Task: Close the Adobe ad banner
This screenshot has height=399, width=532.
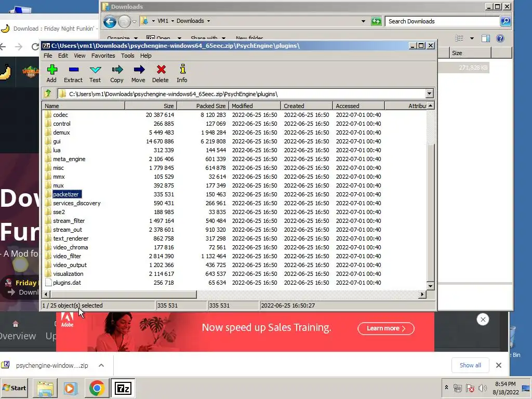Action: (x=483, y=320)
